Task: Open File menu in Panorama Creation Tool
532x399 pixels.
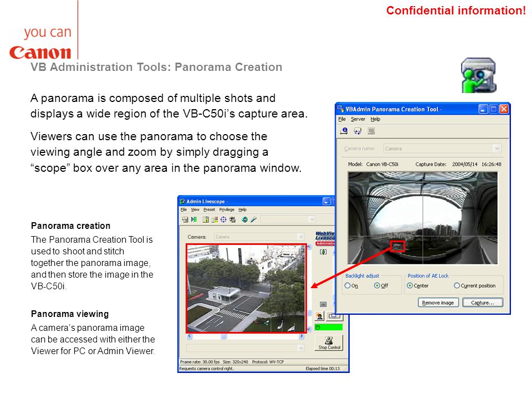Action: [342, 119]
